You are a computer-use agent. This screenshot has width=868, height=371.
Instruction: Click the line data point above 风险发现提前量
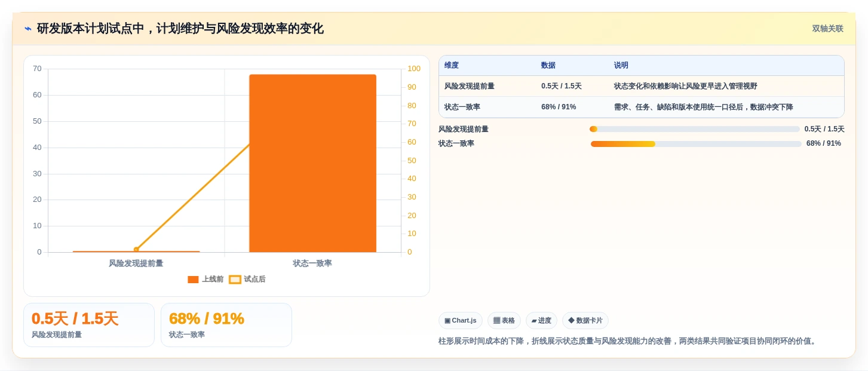point(136,250)
